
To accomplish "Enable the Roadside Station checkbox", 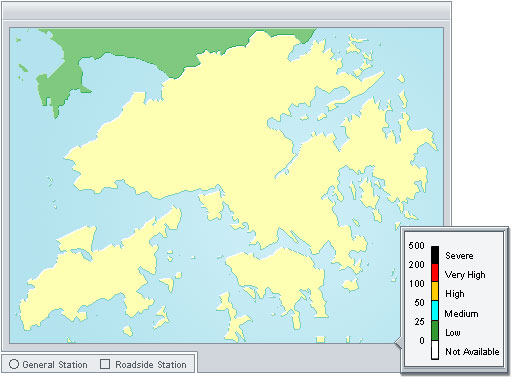I will click(105, 364).
